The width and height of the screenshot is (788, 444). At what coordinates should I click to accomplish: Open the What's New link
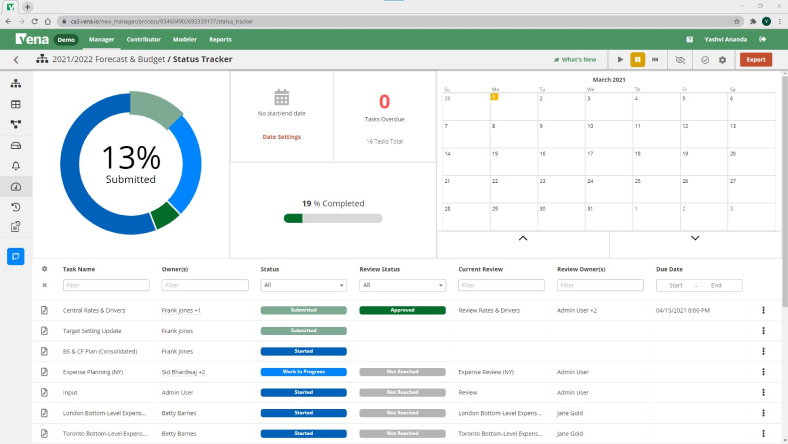click(575, 59)
